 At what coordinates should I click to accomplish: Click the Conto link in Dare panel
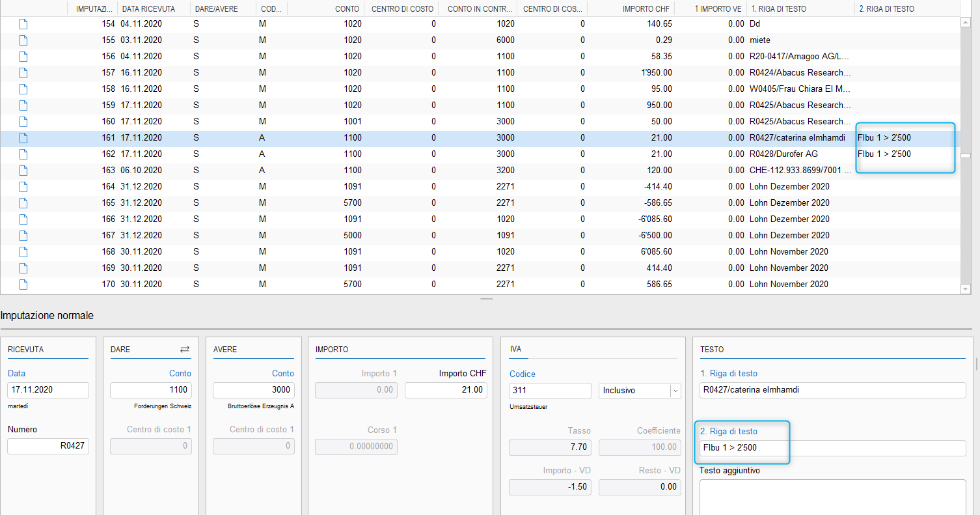[180, 373]
